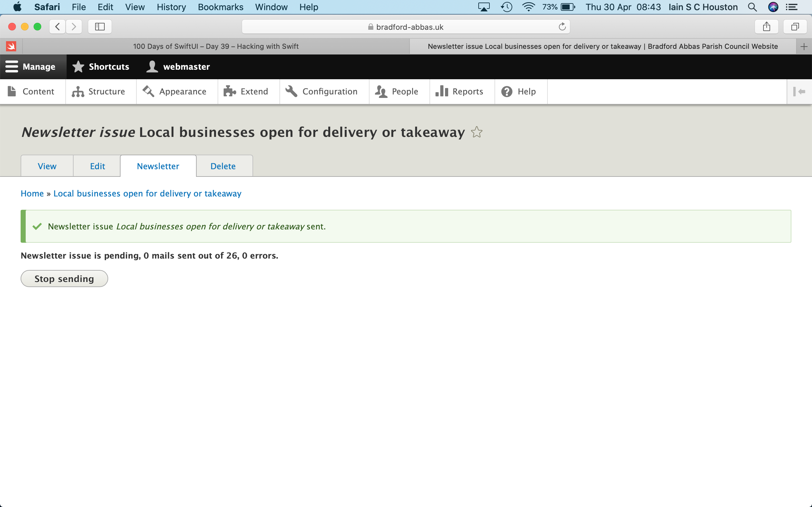Image resolution: width=812 pixels, height=507 pixels.
Task: Toggle the favorite star beside the newsletter title
Action: click(476, 132)
